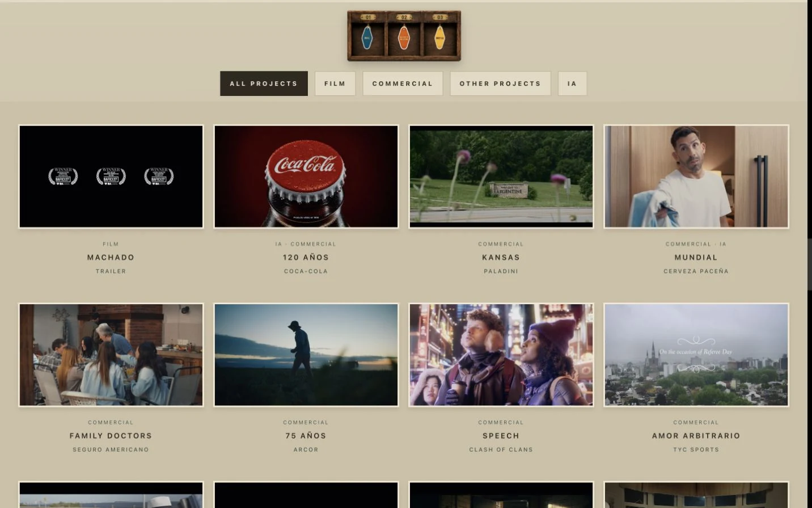The width and height of the screenshot is (812, 508).
Task: Click the PALADINI client label
Action: [501, 271]
